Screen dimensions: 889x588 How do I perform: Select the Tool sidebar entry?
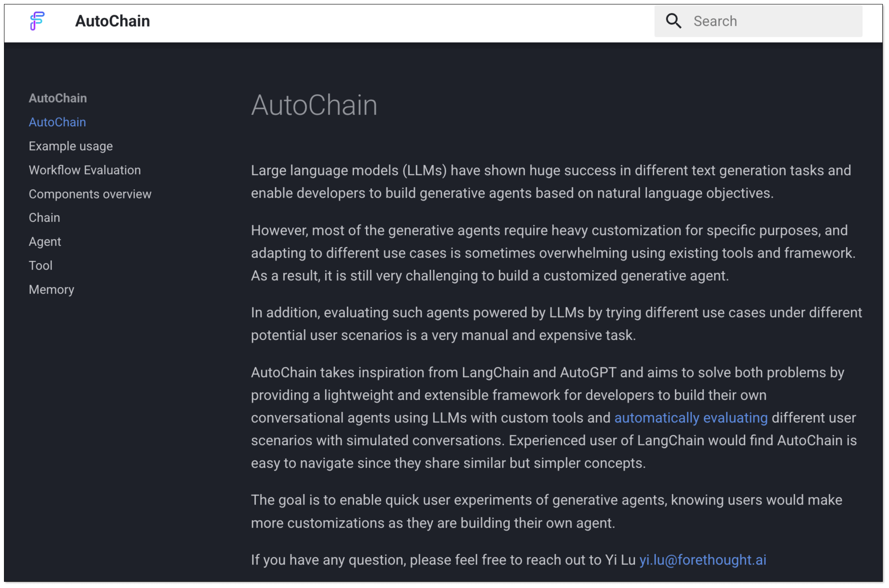tap(40, 266)
